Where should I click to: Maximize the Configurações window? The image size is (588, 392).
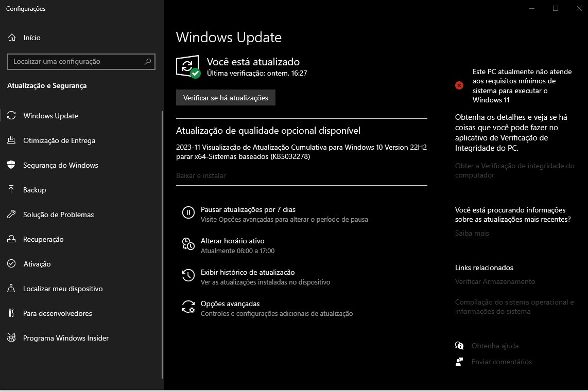(556, 8)
